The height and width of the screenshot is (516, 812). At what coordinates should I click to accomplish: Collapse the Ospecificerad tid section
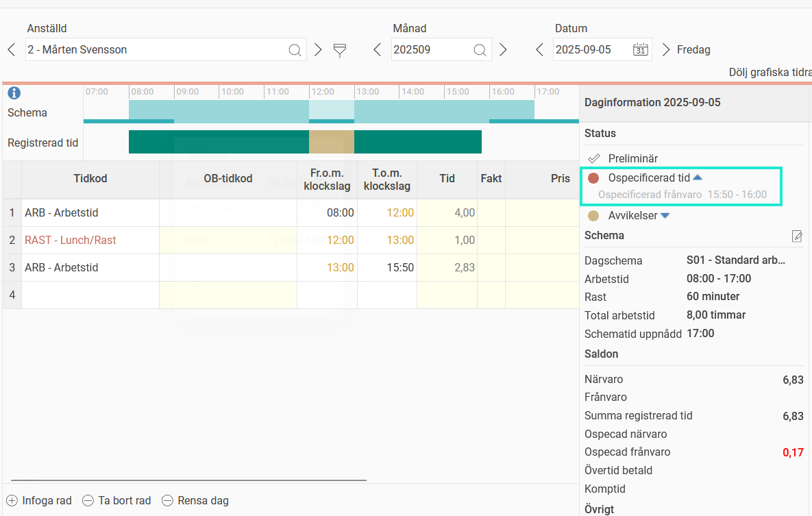pyautogui.click(x=698, y=177)
